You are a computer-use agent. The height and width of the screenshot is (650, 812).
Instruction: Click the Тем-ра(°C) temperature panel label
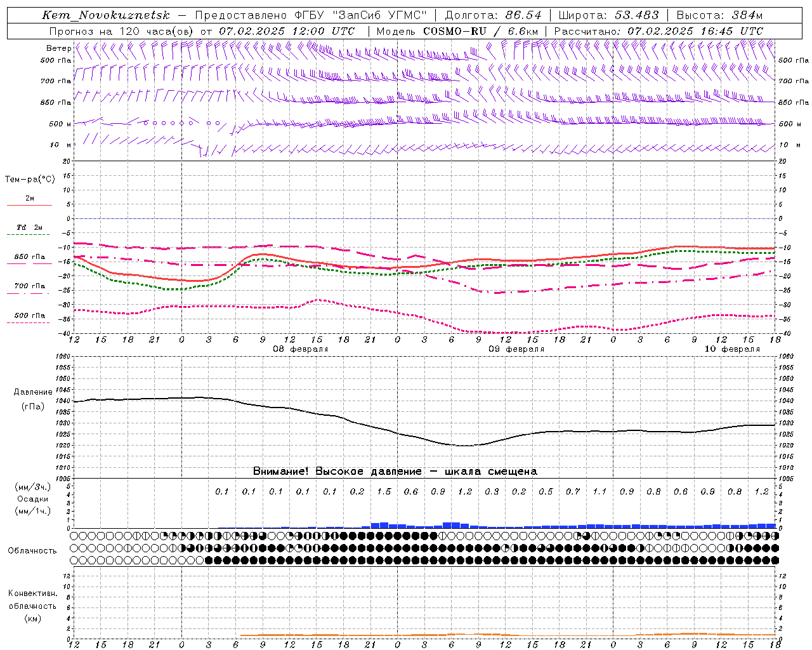pyautogui.click(x=30, y=180)
